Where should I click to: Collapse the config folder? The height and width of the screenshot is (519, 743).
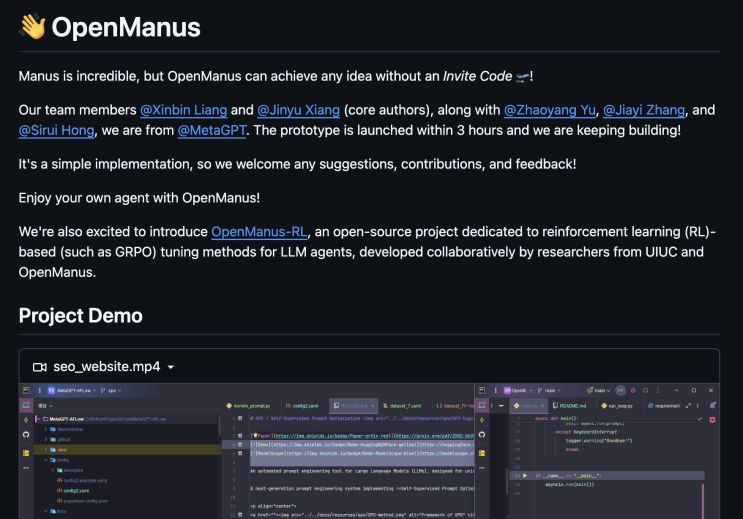pos(46,460)
